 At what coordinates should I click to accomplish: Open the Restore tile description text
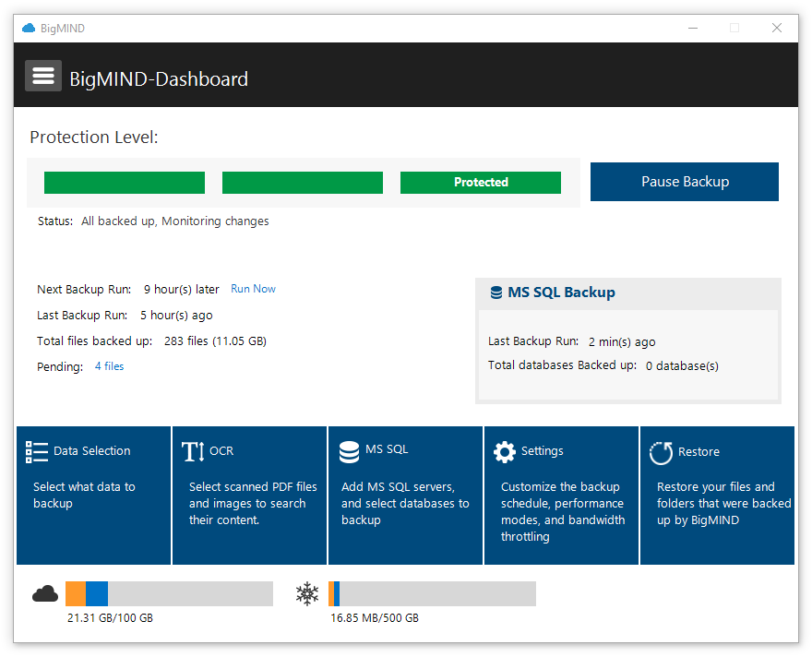[x=724, y=503]
